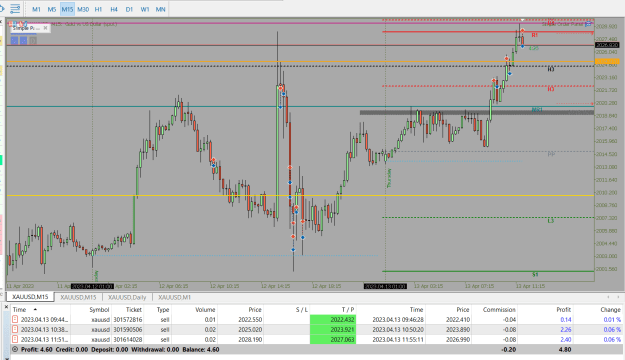Sort history by Change column

tap(610, 309)
